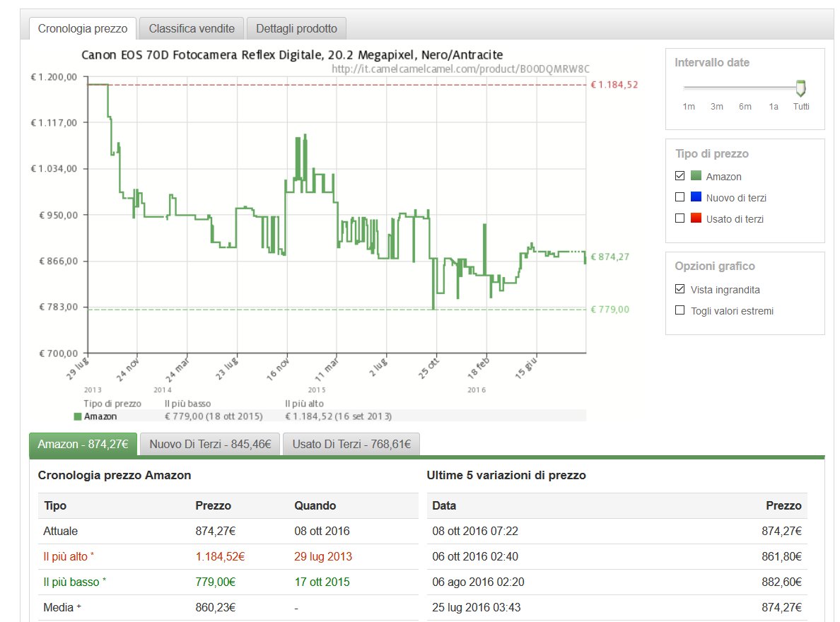The height and width of the screenshot is (622, 840).
Task: Click the green Amazon color swatch
Action: point(696,176)
